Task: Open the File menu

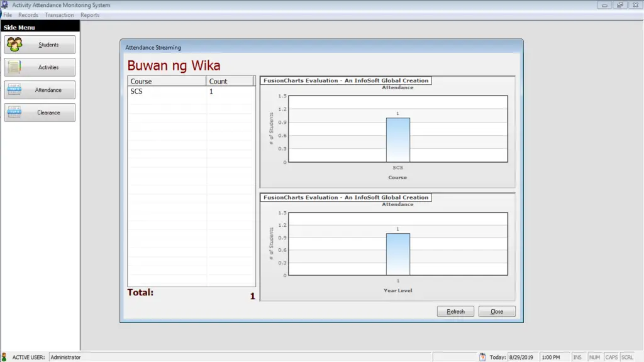Action: (x=7, y=14)
